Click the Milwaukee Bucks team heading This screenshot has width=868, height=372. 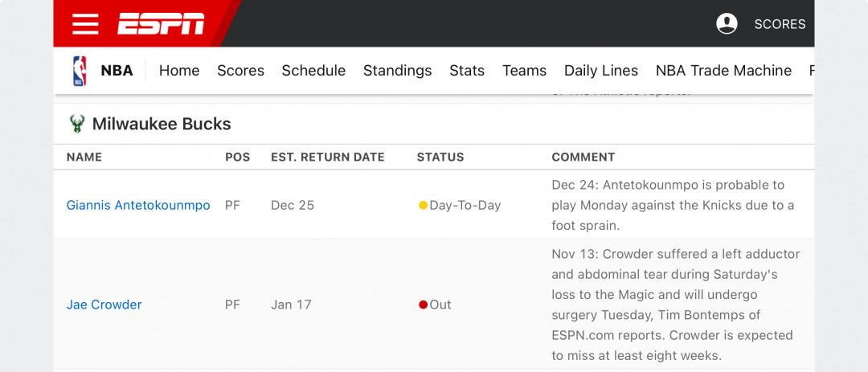(162, 124)
